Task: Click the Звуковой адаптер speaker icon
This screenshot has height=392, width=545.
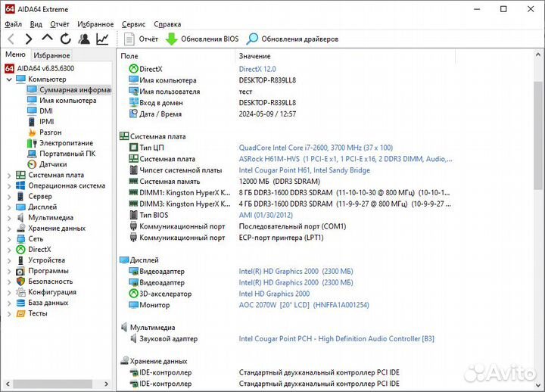Action: point(133,338)
